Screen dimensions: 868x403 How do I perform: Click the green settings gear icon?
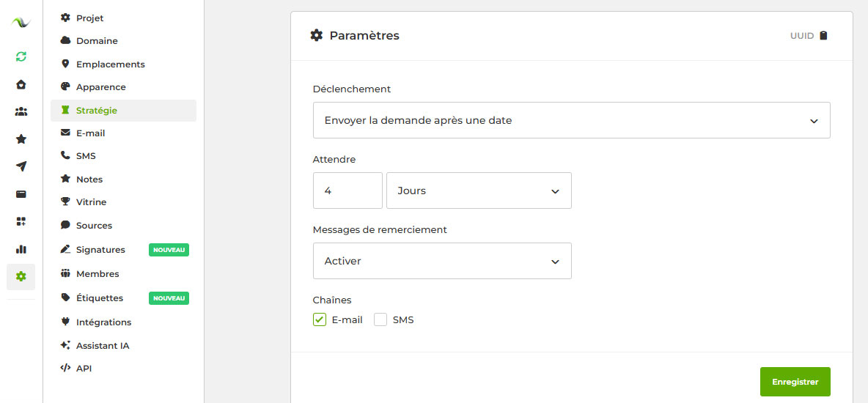pyautogui.click(x=21, y=276)
